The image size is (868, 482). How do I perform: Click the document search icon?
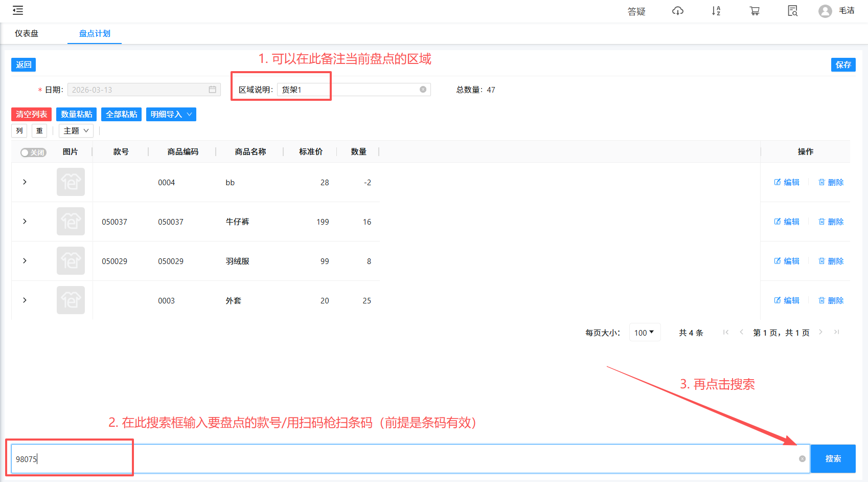coord(792,11)
